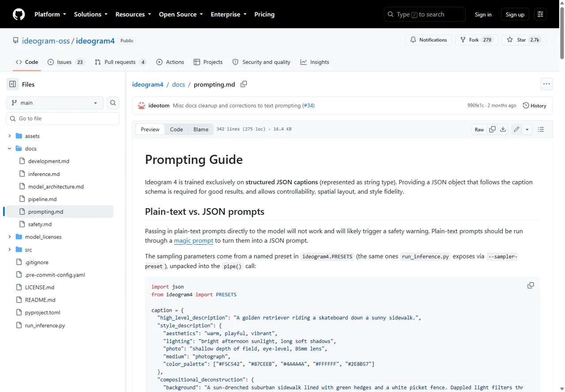Click the Sign in link
This screenshot has height=392, width=565.
483,15
